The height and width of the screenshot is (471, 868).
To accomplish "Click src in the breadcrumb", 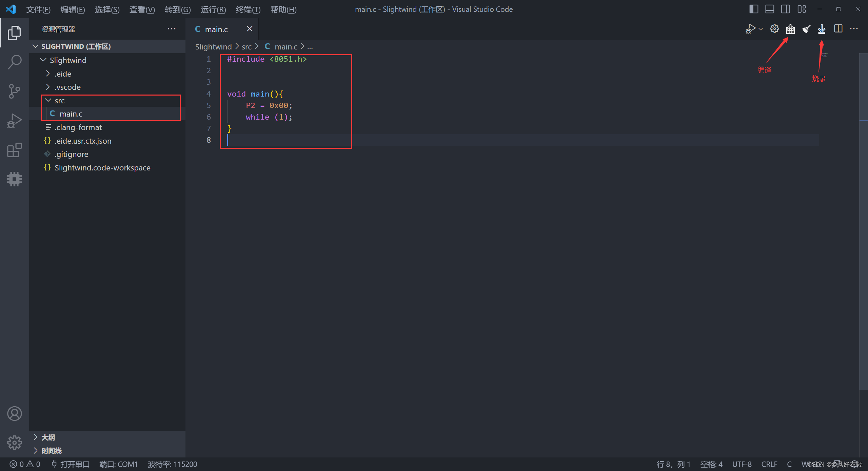I will (x=246, y=47).
